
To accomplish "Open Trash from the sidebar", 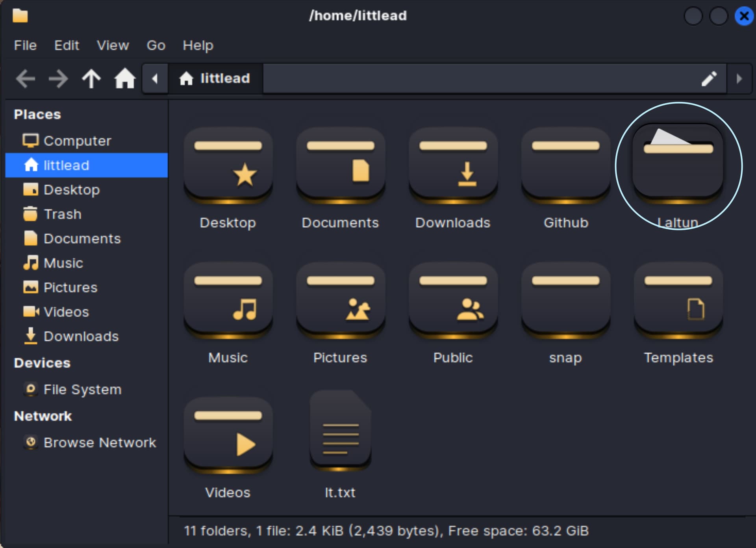I will click(87, 214).
